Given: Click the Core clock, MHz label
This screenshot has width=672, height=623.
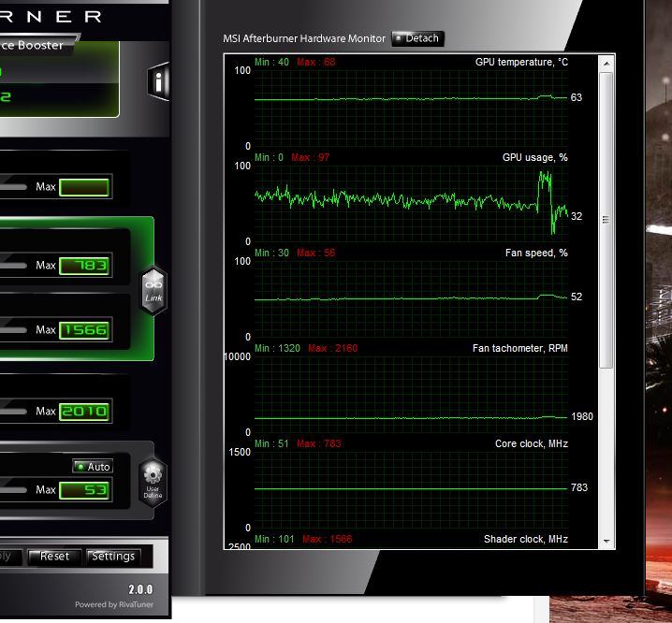Looking at the screenshot, I should [x=532, y=444].
